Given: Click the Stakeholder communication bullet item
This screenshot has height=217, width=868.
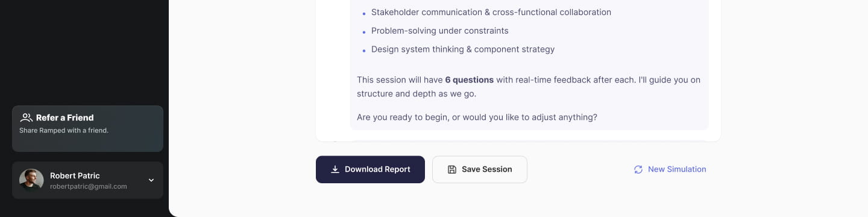Looking at the screenshot, I should tap(491, 12).
